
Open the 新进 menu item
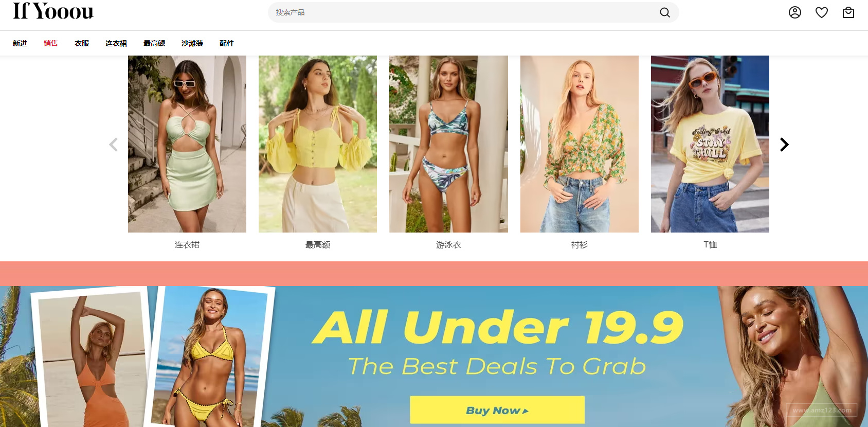[x=20, y=43]
